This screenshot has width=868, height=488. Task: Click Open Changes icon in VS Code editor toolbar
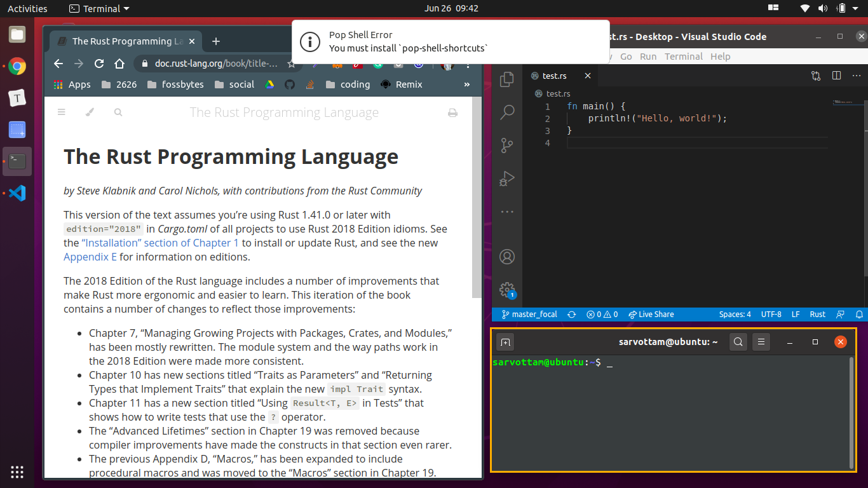[816, 76]
